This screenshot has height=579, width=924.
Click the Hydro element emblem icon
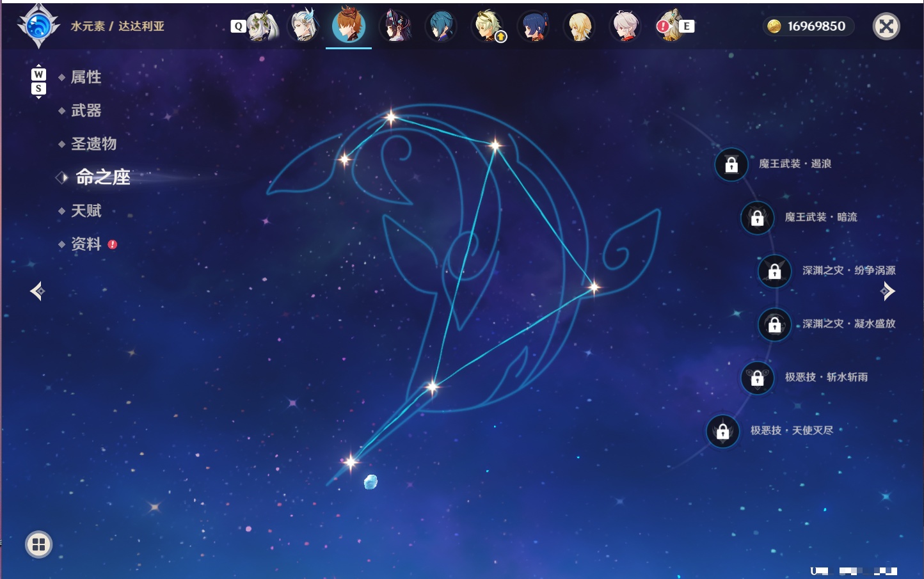click(x=38, y=26)
